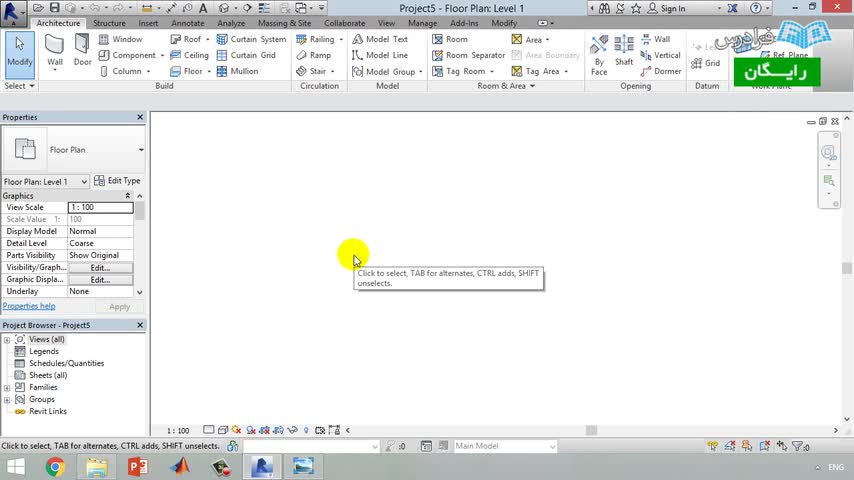Open the Collaborate ribbon tab

click(344, 23)
